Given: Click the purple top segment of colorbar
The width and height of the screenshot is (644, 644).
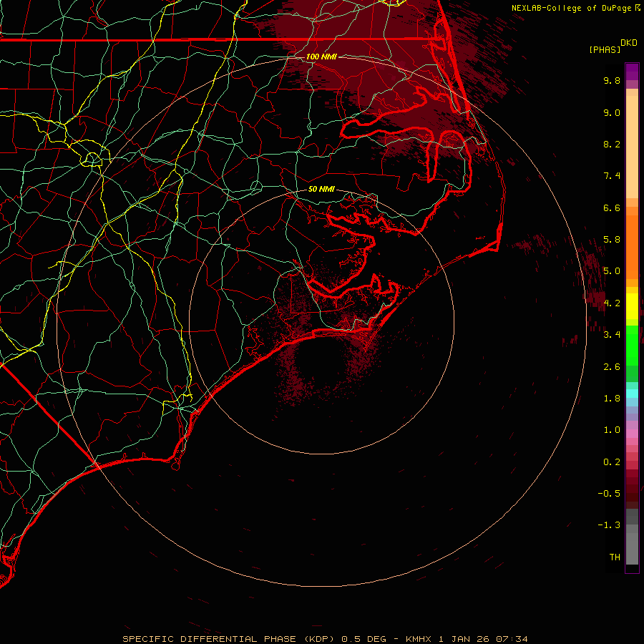Looking at the screenshot, I should click(632, 72).
